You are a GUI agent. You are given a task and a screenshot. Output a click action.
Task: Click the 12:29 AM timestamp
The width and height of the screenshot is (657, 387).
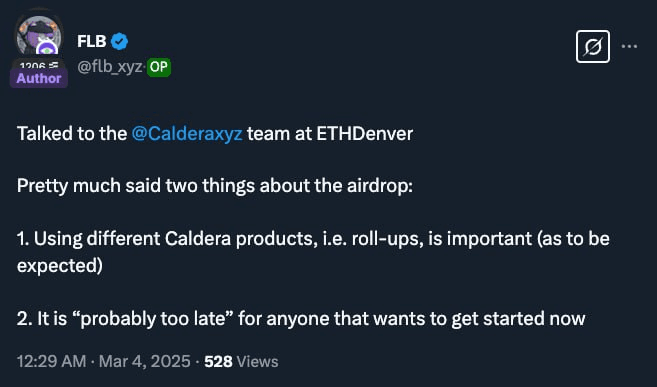click(52, 361)
